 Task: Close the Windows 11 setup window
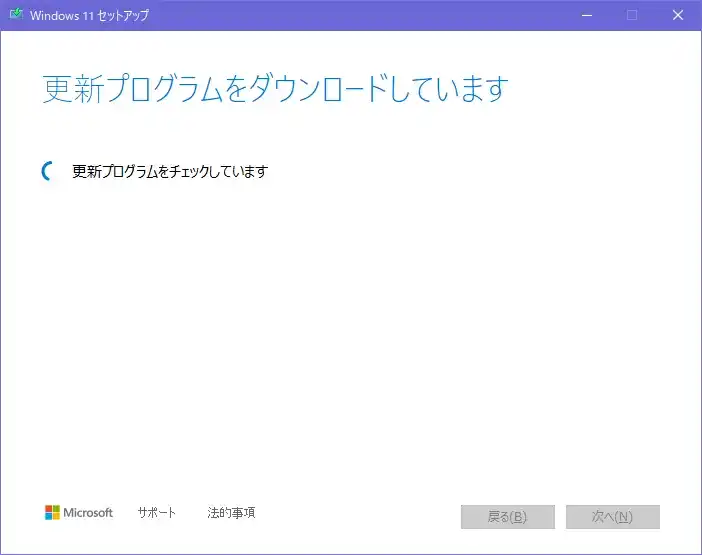(x=678, y=15)
